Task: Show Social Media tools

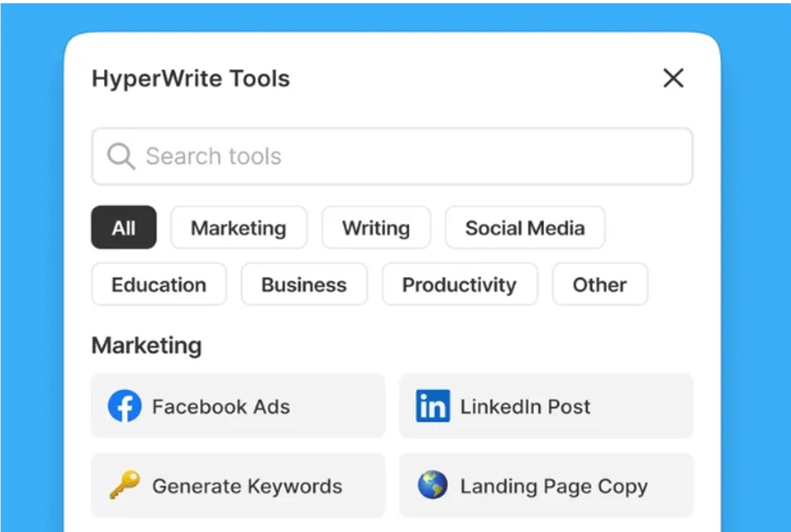Action: (525, 227)
